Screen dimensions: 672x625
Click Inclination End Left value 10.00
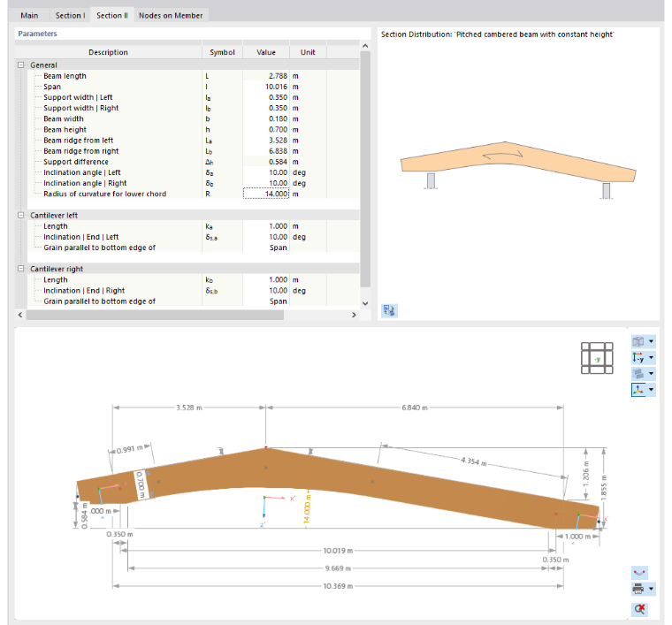266,236
